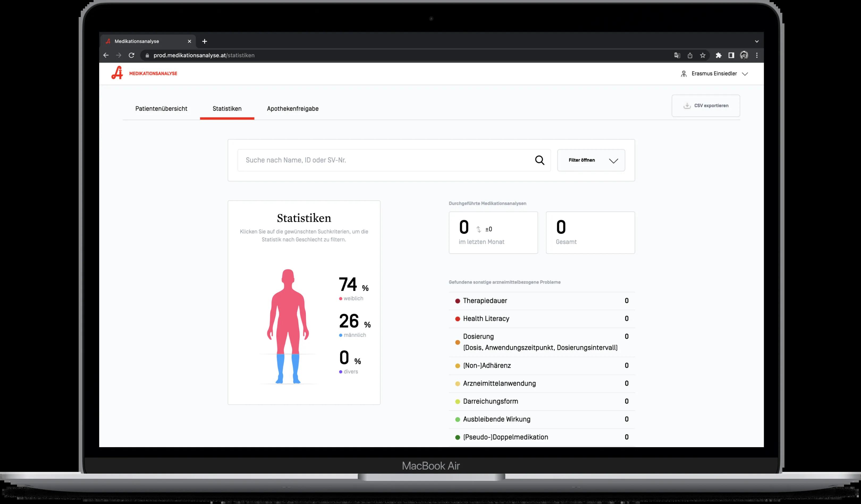Viewport: 861px width, 504px height.
Task: Click the CSV exportieren button
Action: pyautogui.click(x=706, y=105)
